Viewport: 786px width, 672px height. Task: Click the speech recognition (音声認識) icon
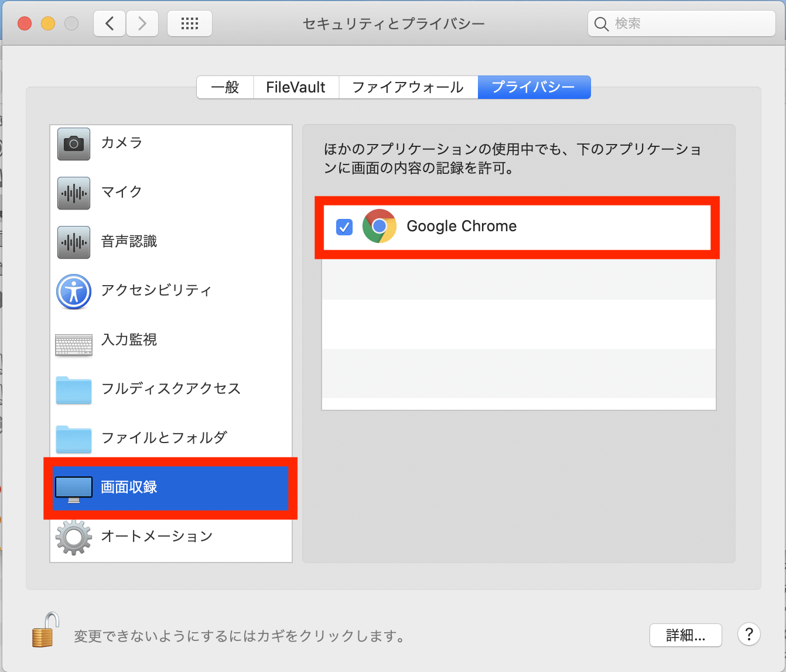coord(74,242)
